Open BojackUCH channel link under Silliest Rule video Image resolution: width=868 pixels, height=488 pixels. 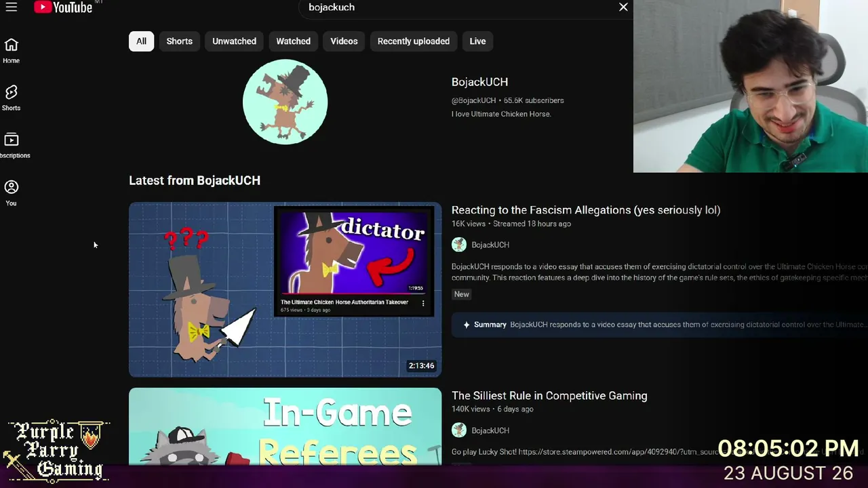point(490,430)
